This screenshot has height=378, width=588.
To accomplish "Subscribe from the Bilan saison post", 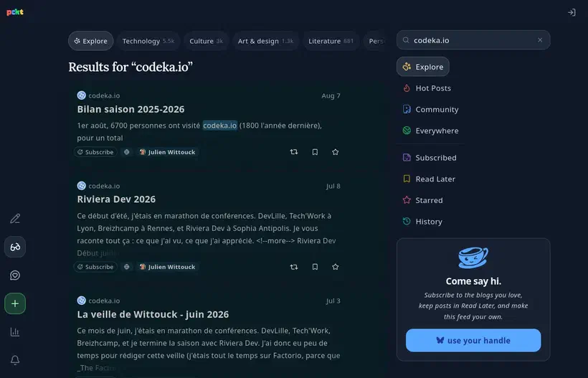I will tap(95, 152).
